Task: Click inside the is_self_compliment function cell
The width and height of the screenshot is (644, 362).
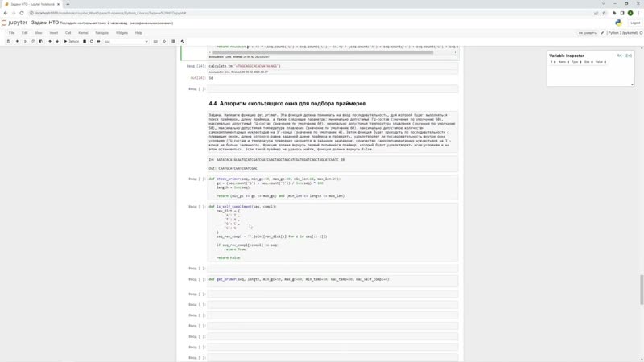Action: tap(333, 232)
